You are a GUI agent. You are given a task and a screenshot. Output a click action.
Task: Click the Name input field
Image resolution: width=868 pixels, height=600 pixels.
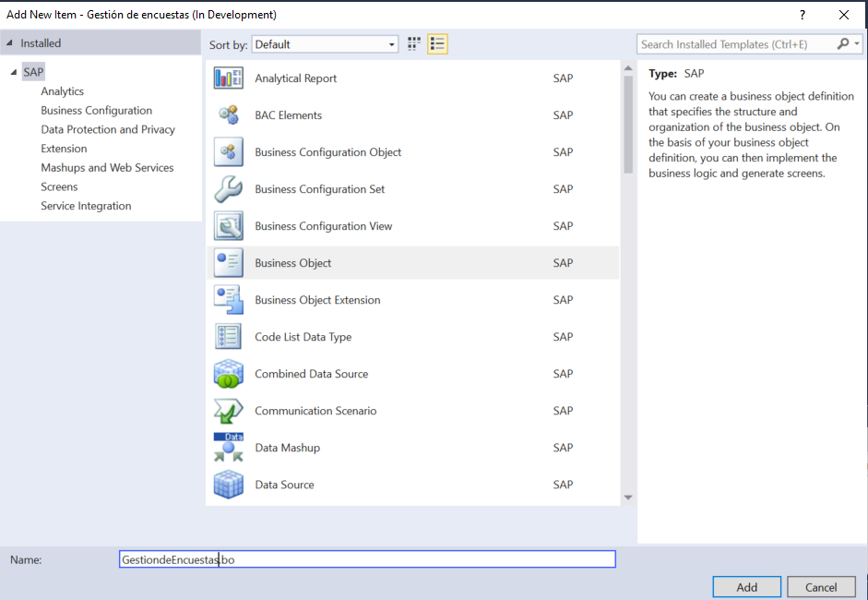click(x=367, y=559)
